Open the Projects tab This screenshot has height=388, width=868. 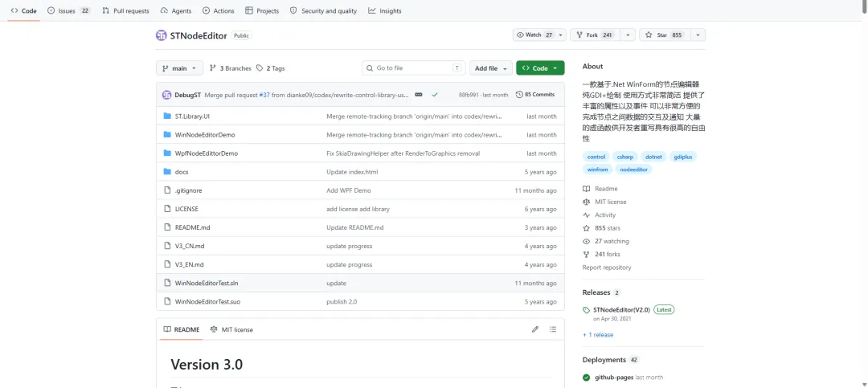pos(262,10)
